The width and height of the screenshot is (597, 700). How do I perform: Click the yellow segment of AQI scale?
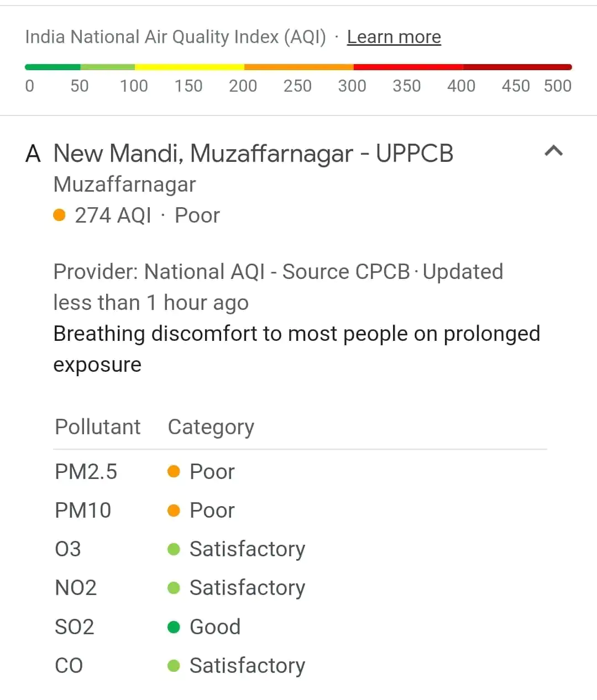189,67
